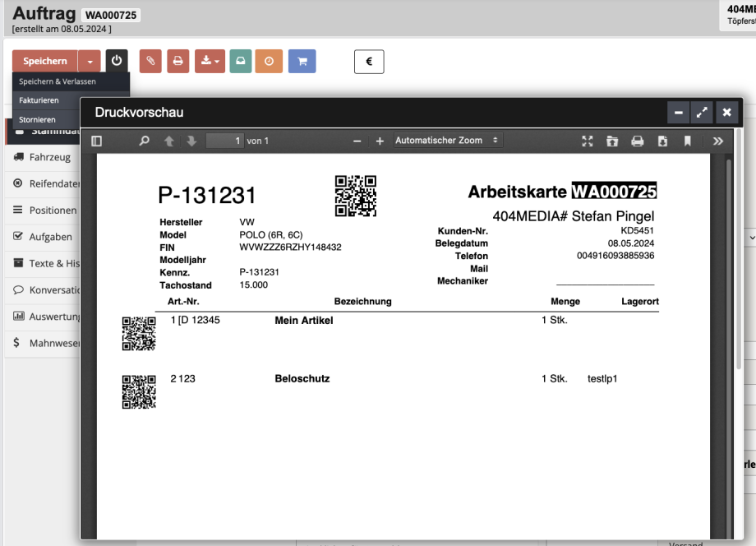This screenshot has width=756, height=546.
Task: Click the PDF page number field
Action: pos(224,141)
